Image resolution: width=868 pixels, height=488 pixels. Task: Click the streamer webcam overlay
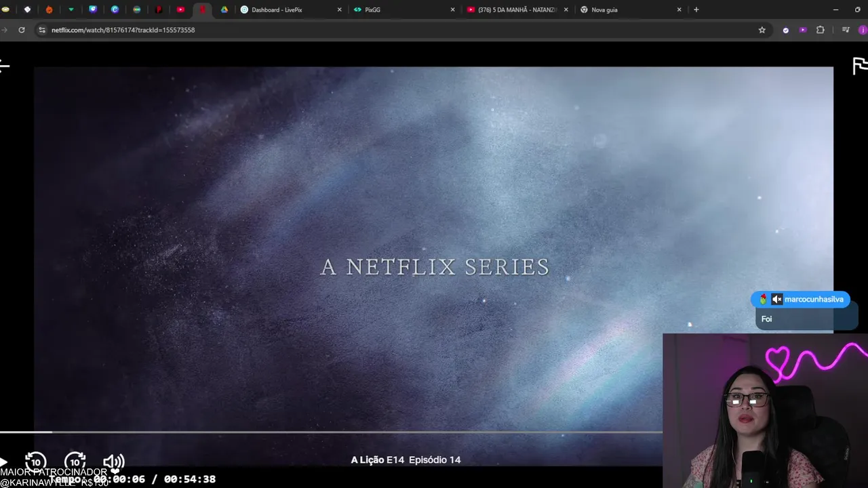pos(765,411)
